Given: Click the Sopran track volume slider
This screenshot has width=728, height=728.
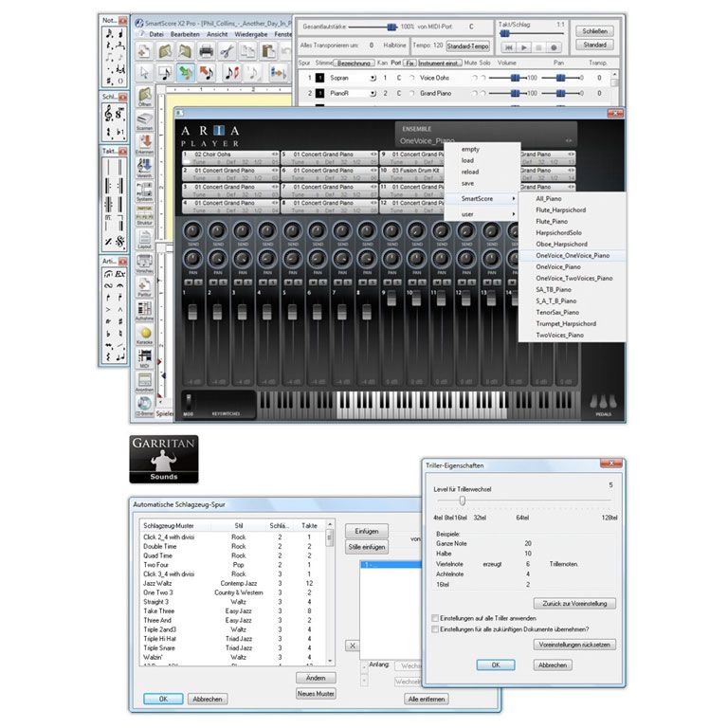Looking at the screenshot, I should coord(515,78).
